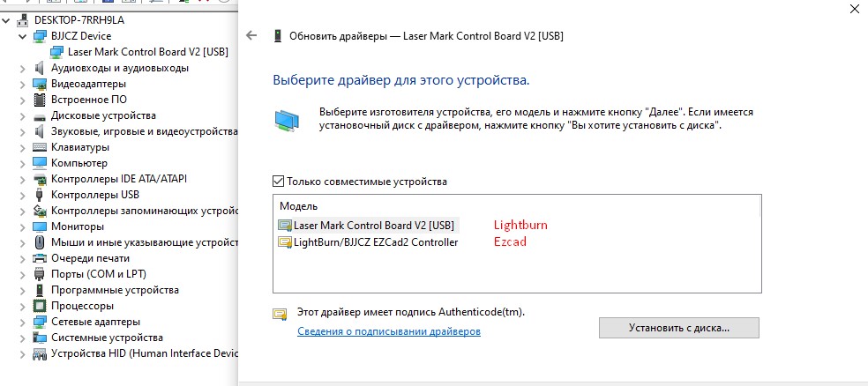Expand the Дисковые устройства node
This screenshot has width=868, height=386.
pyautogui.click(x=23, y=115)
